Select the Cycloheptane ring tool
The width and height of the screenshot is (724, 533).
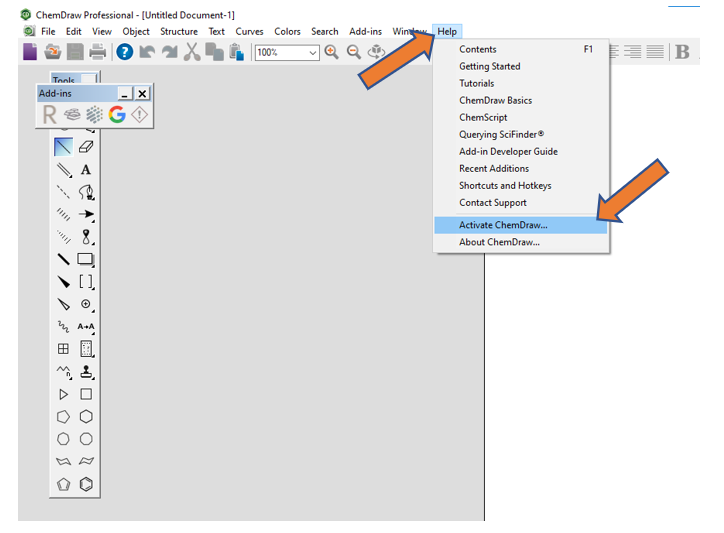click(x=63, y=439)
